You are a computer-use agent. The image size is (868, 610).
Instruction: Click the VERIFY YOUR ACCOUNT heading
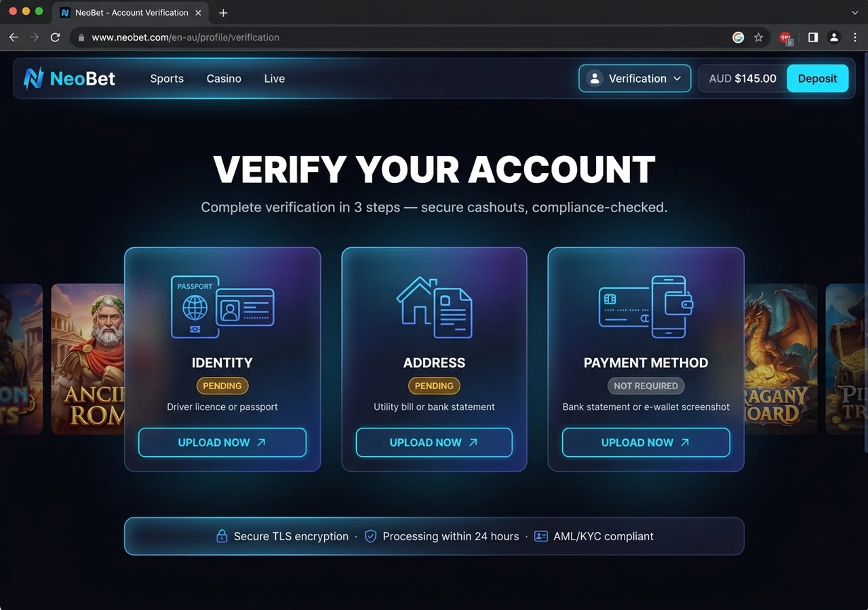point(434,169)
